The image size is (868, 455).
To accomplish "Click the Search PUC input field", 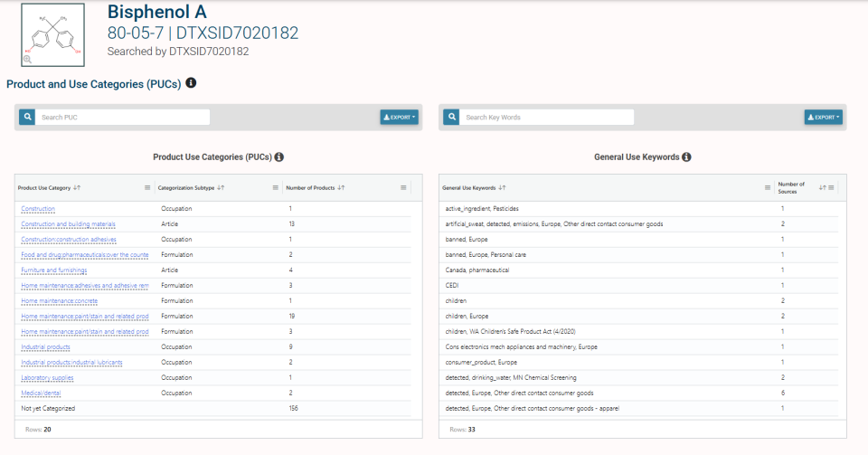I will (123, 117).
